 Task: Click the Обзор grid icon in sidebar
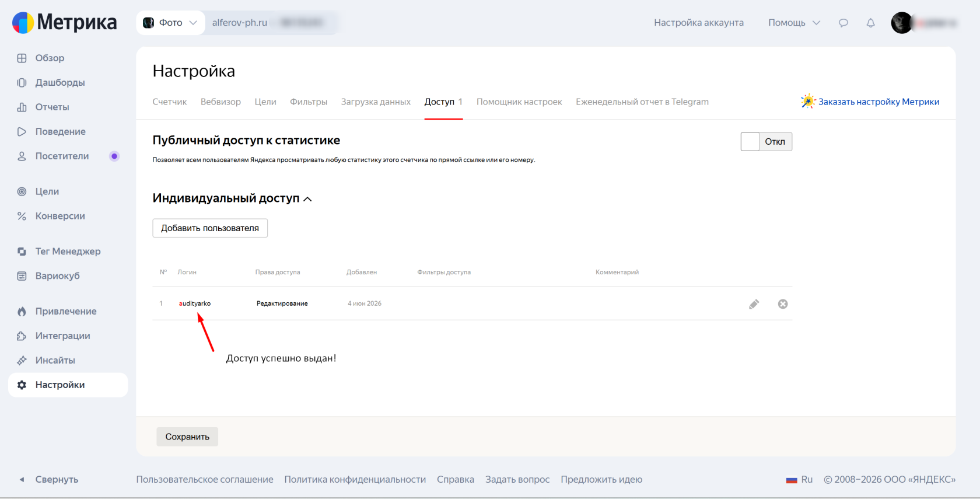click(x=22, y=58)
